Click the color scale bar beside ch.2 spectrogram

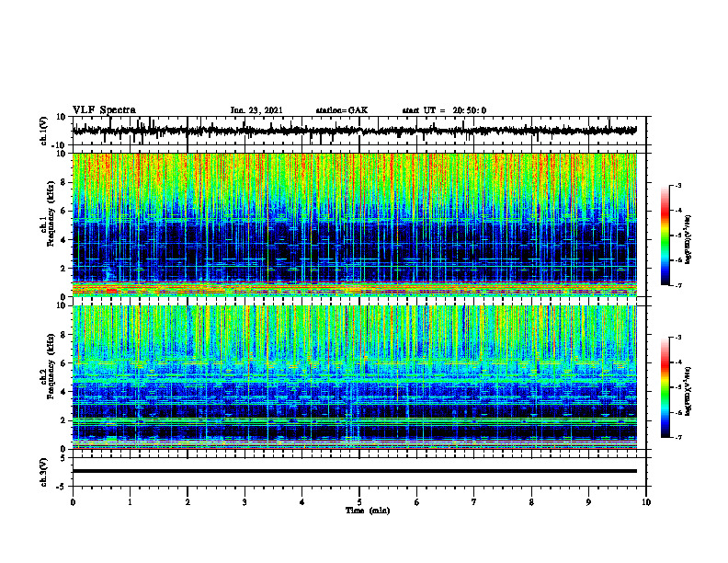point(665,387)
